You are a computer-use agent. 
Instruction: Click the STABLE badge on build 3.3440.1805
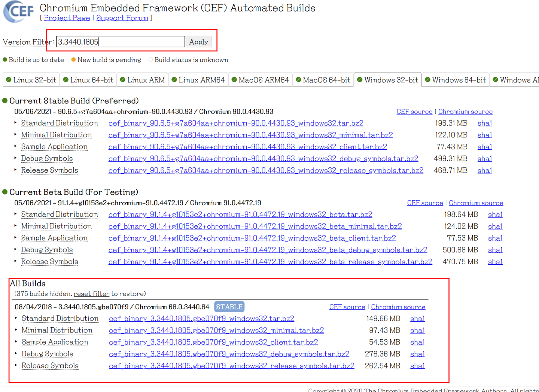pyautogui.click(x=229, y=307)
